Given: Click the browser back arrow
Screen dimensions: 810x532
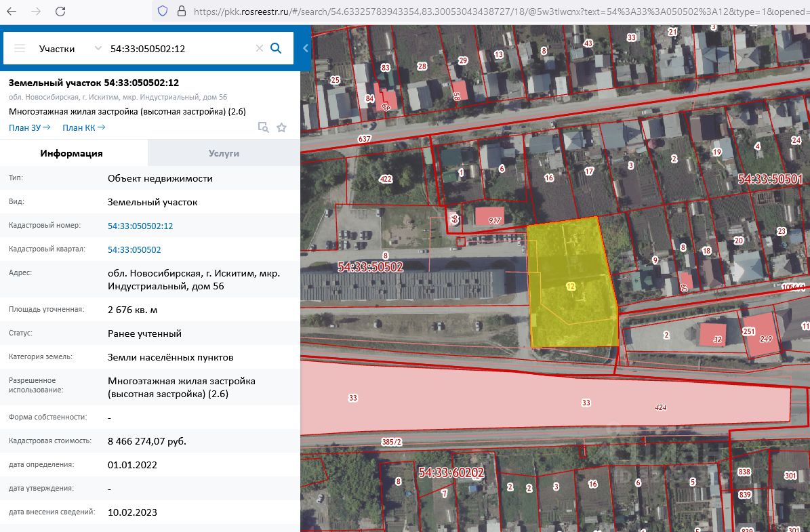Looking at the screenshot, I should click(x=12, y=11).
